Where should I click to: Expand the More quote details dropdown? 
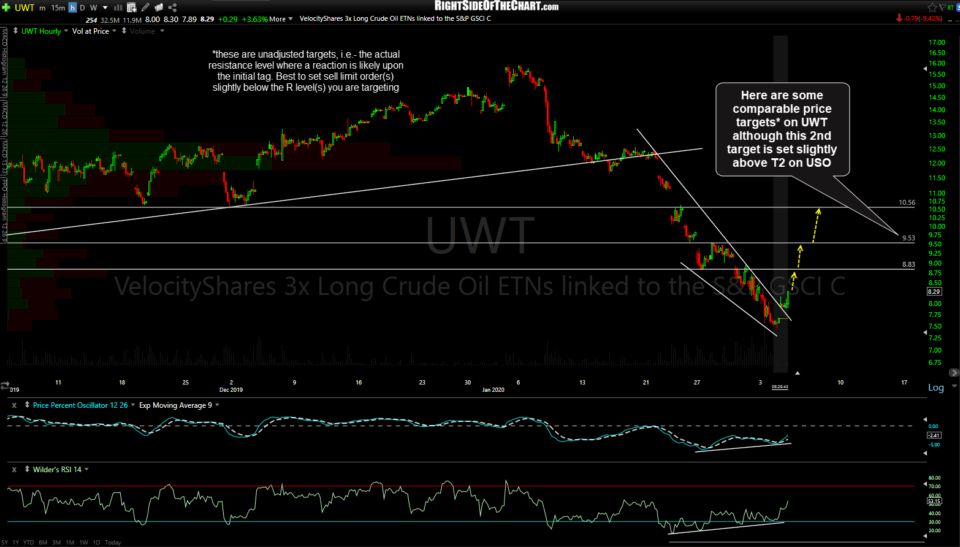(280, 19)
